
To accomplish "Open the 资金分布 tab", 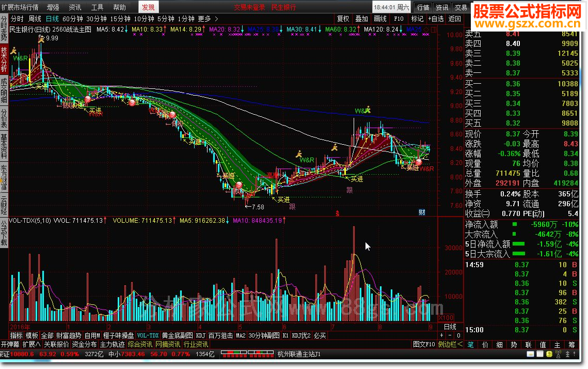I will point(84,344).
